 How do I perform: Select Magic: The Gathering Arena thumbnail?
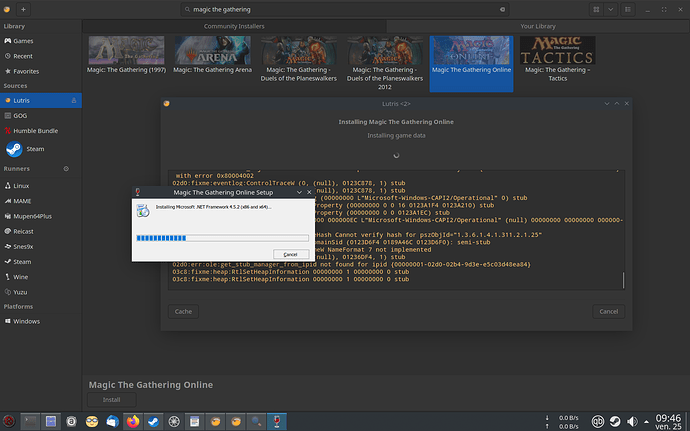(x=213, y=50)
